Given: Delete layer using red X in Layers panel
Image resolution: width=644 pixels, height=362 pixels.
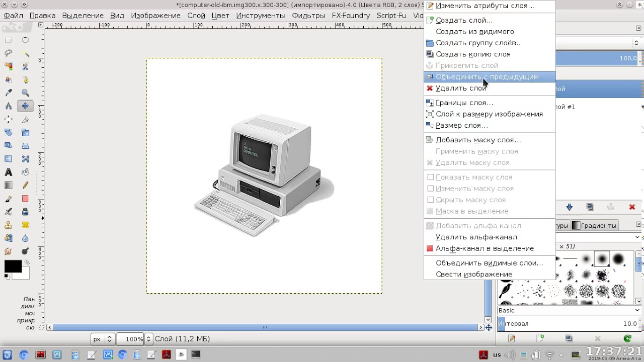Looking at the screenshot, I should point(632,207).
